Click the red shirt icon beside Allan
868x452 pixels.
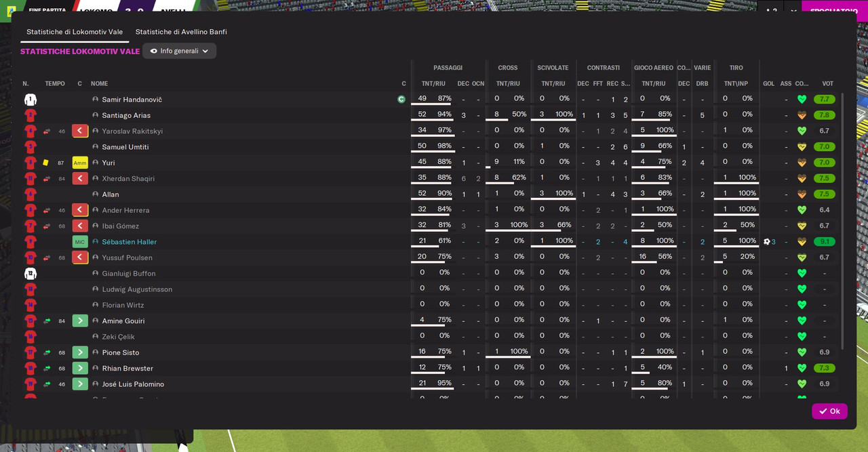(30, 194)
